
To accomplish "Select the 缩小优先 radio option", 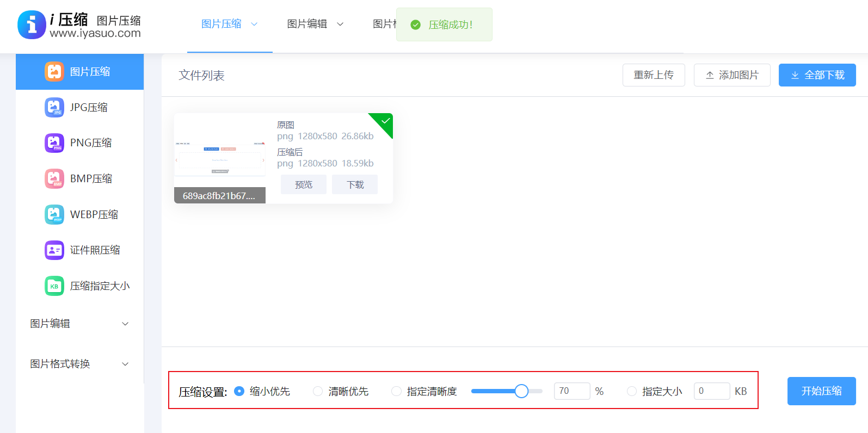I will 239,391.
